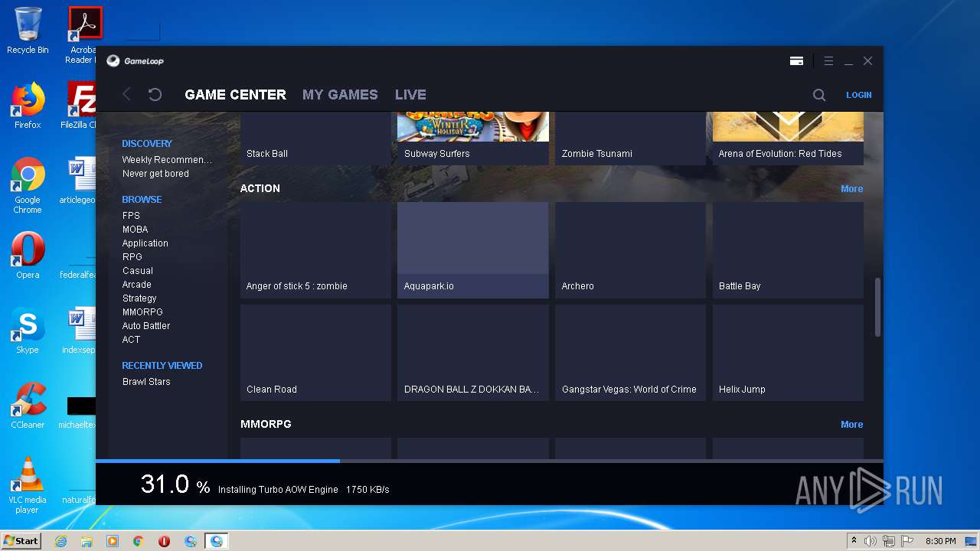Open Action Center flag tray icon
Viewport: 980px width, 551px height.
(907, 541)
